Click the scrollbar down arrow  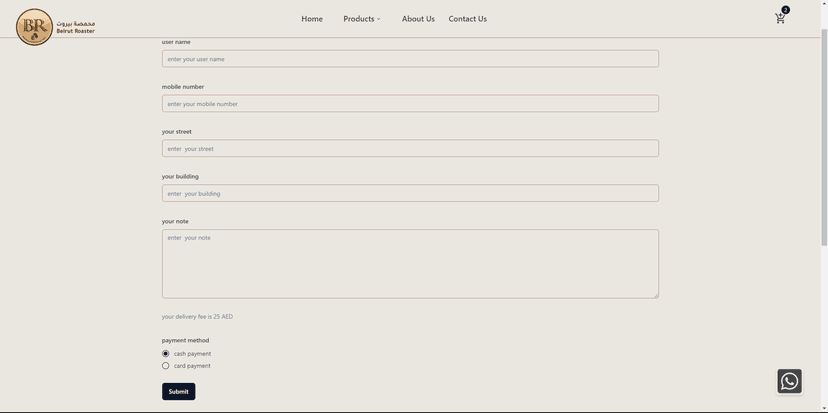coord(823,408)
